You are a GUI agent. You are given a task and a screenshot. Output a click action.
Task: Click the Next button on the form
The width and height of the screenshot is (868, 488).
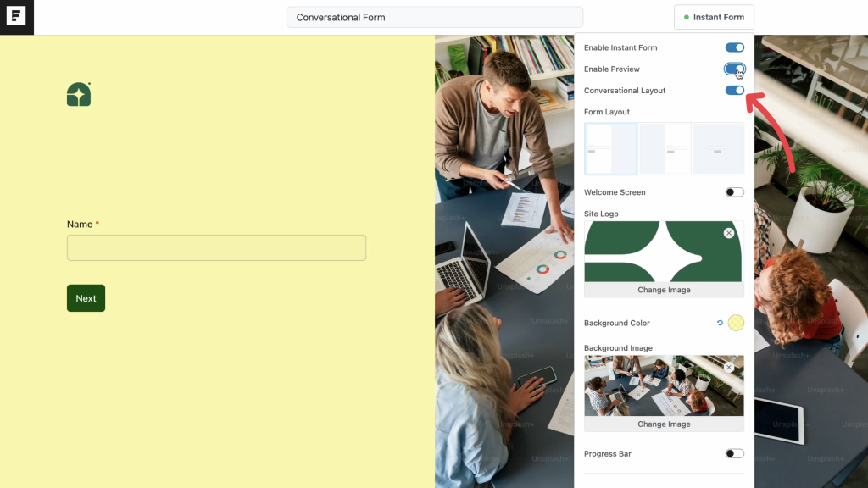(86, 297)
